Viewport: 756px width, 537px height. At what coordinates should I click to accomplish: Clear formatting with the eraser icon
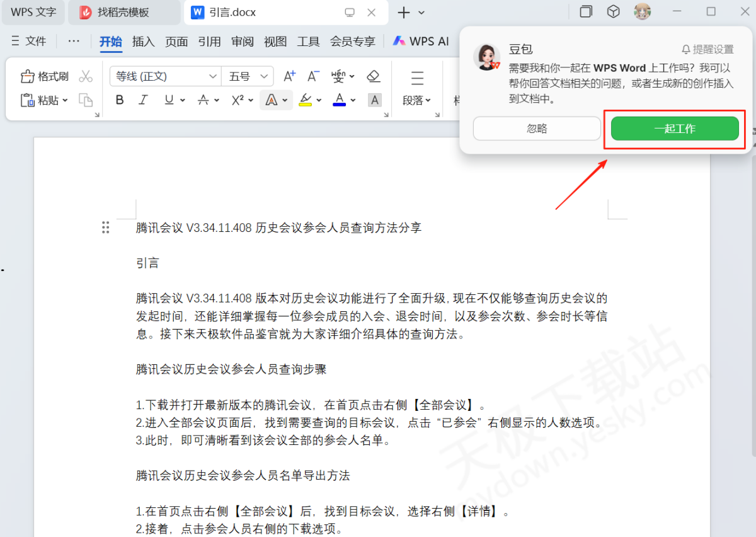click(373, 76)
